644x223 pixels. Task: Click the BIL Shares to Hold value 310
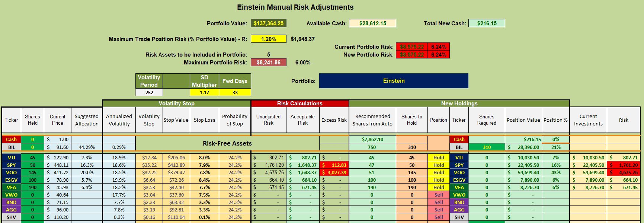[412, 147]
